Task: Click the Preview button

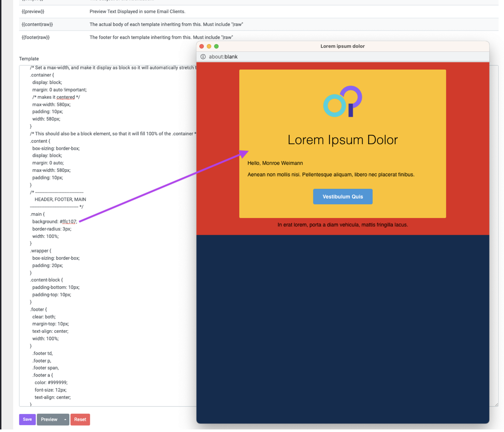Action: (x=49, y=419)
